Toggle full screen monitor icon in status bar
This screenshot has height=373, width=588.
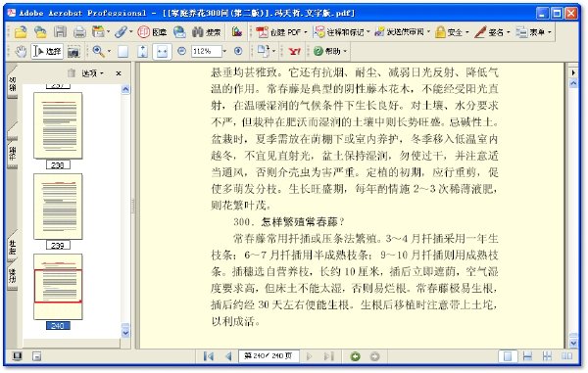coord(17,356)
